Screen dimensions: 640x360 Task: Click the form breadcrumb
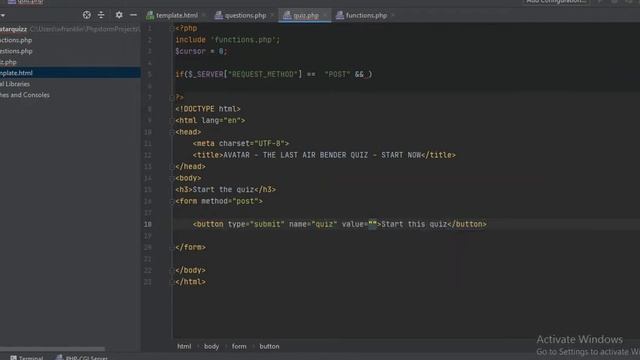coord(239,346)
